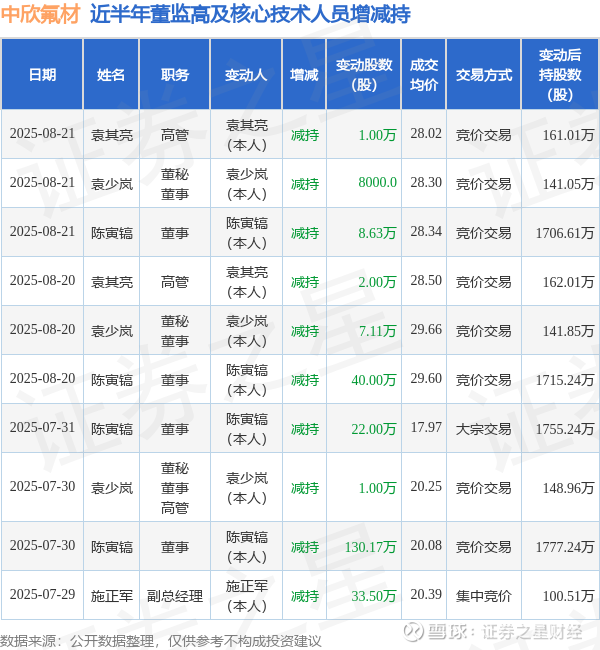Select the 增减 column header

pos(304,75)
